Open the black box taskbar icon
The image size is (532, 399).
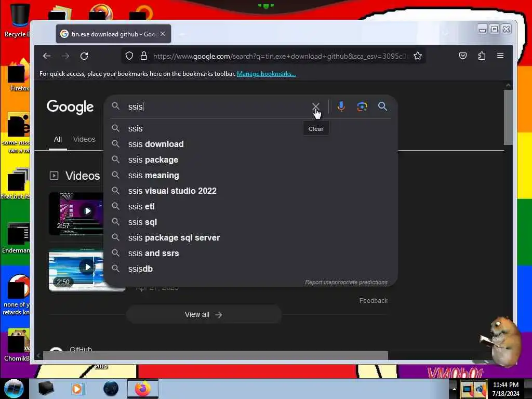click(x=46, y=389)
